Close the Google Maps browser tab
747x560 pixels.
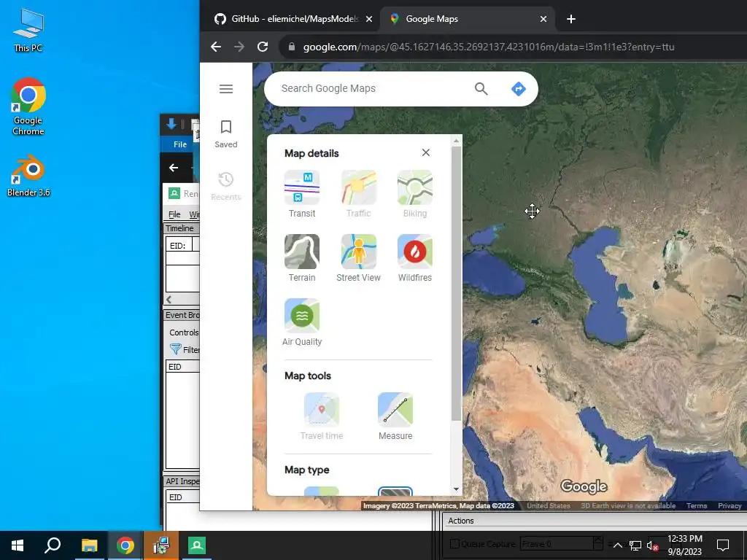[x=543, y=19]
